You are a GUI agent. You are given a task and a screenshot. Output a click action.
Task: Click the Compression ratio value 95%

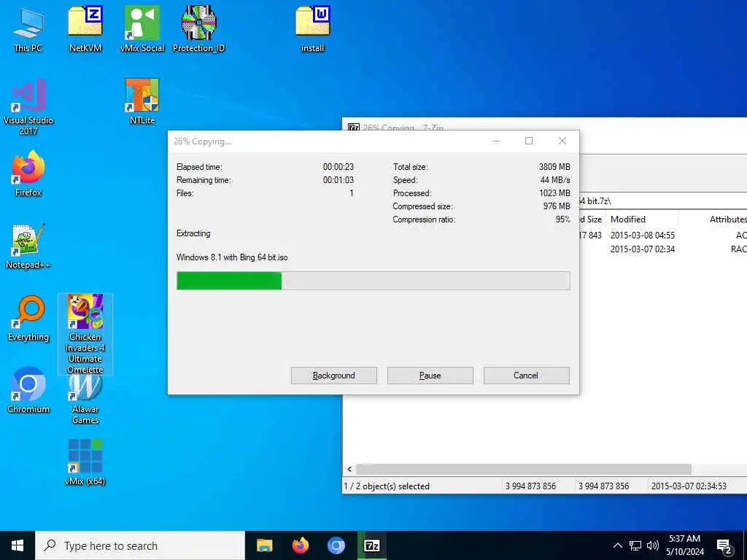[562, 219]
